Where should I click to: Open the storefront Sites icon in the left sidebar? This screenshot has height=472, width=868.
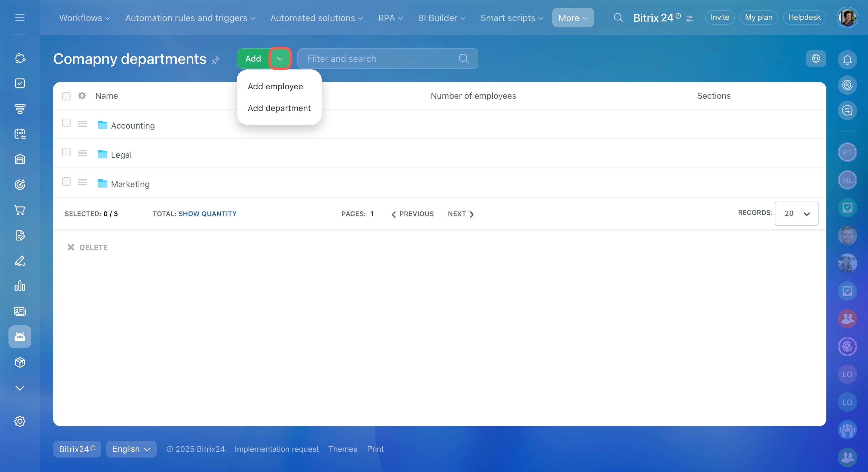(x=20, y=159)
